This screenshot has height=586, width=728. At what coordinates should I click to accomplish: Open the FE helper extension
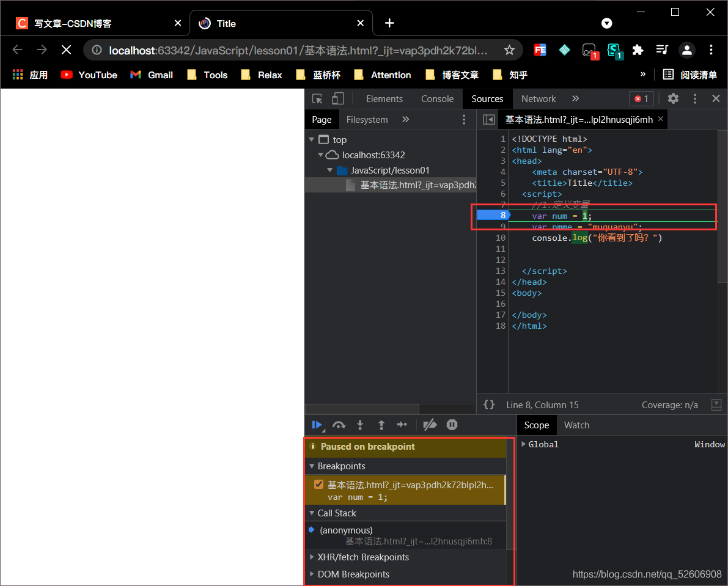(x=540, y=49)
